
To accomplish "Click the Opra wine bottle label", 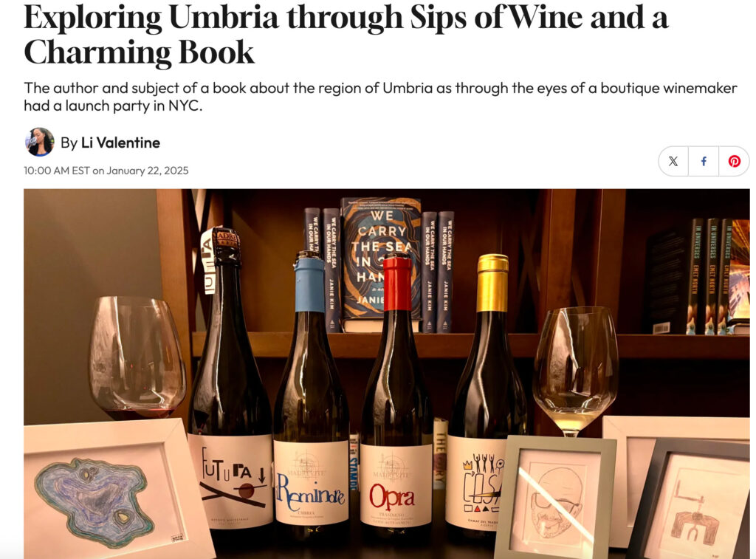I will click(x=396, y=484).
